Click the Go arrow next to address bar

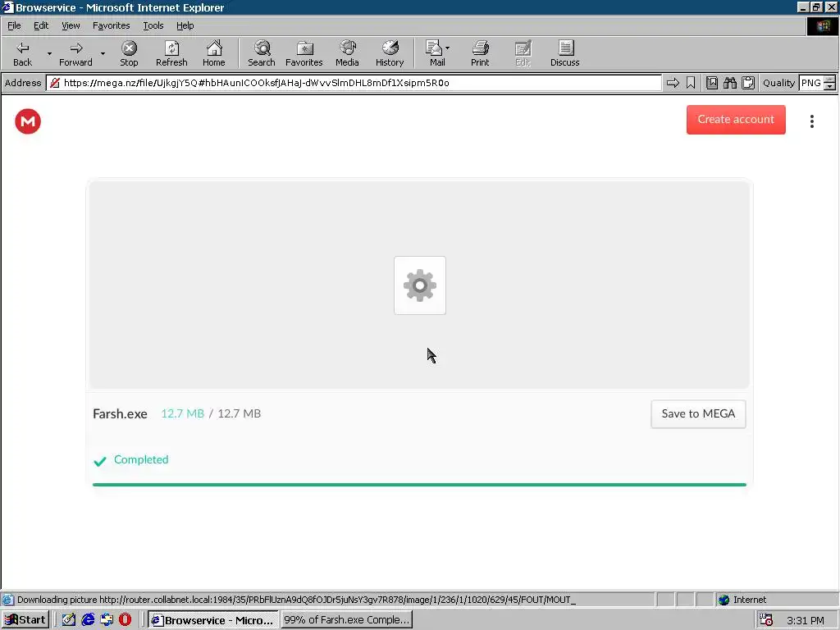click(x=673, y=83)
